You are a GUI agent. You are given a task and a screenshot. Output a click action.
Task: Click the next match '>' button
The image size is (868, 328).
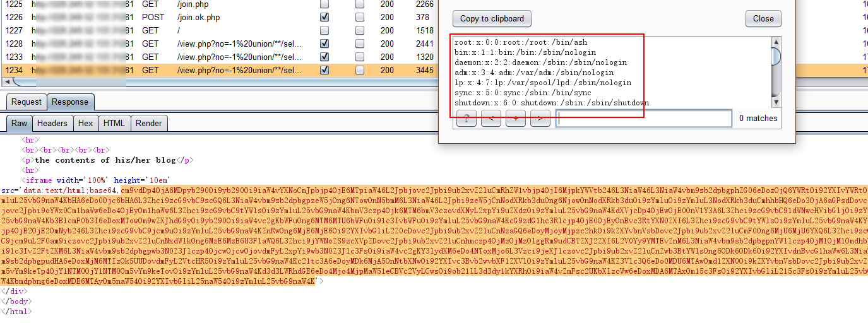[x=540, y=119]
